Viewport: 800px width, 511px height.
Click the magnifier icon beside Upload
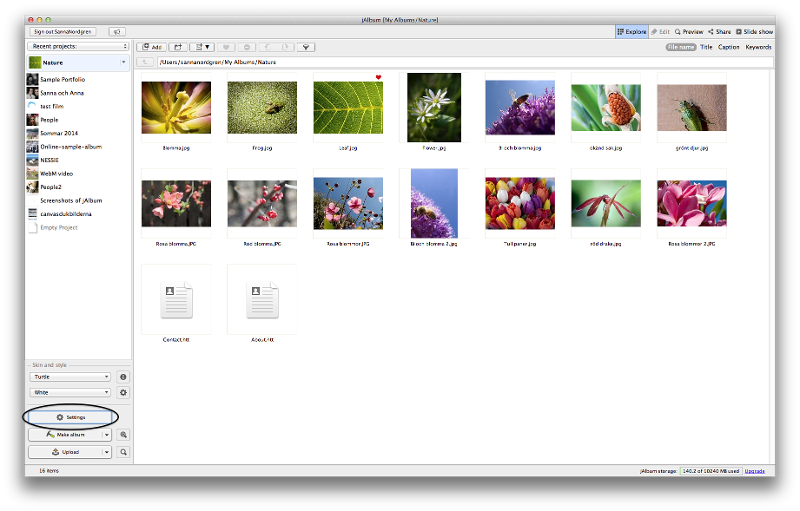(123, 452)
